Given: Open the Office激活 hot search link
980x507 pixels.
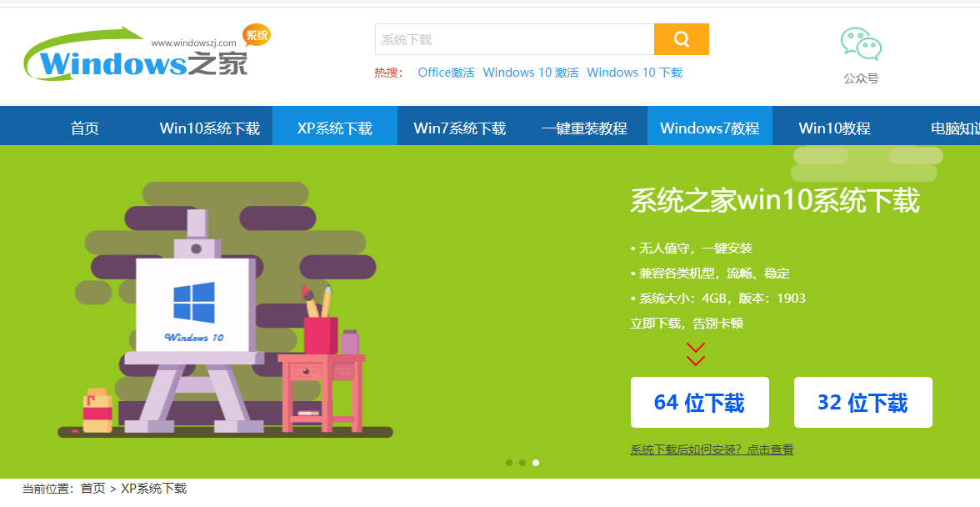Looking at the screenshot, I should pyautogui.click(x=446, y=73).
